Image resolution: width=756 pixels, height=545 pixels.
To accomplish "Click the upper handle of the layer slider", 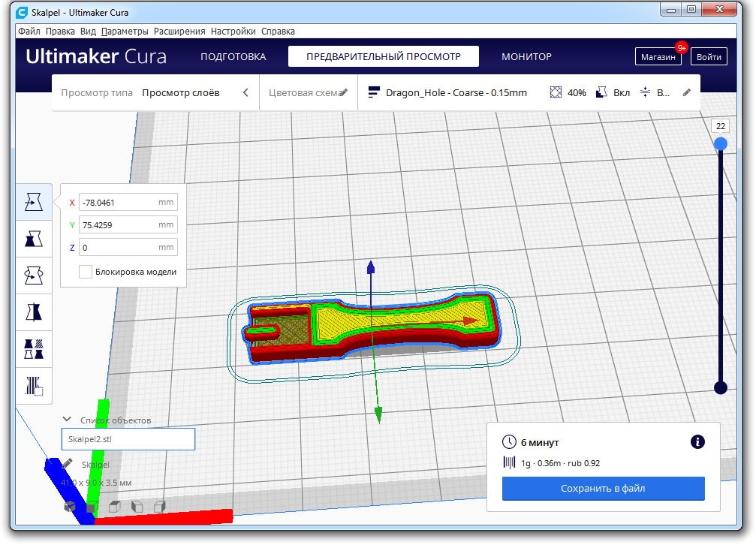I will pyautogui.click(x=720, y=143).
